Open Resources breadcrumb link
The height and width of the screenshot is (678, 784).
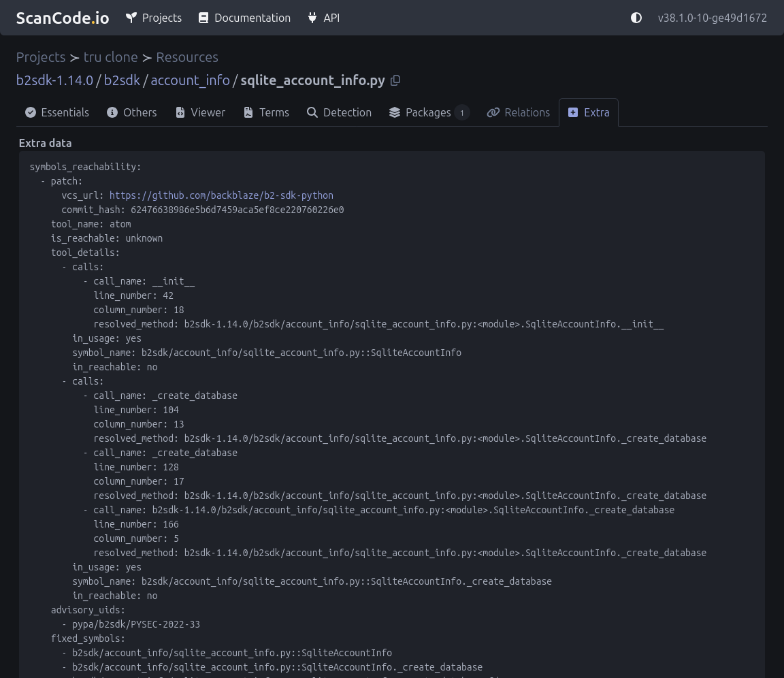click(x=187, y=57)
